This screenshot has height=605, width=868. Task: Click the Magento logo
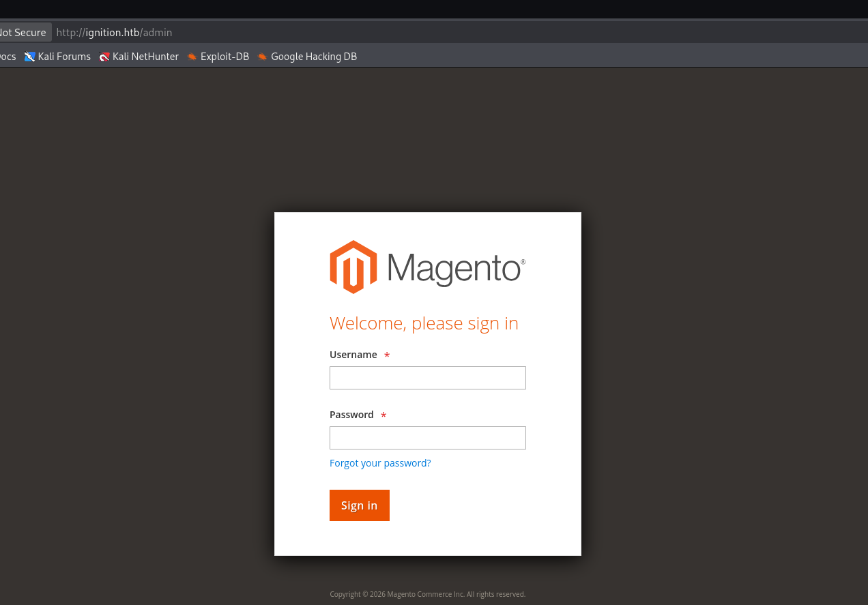(427, 266)
